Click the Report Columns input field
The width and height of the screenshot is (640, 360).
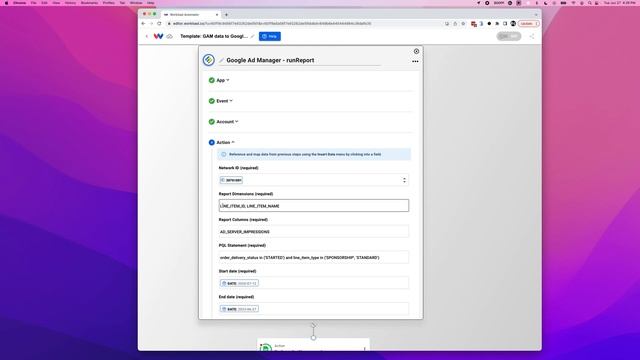[313, 231]
